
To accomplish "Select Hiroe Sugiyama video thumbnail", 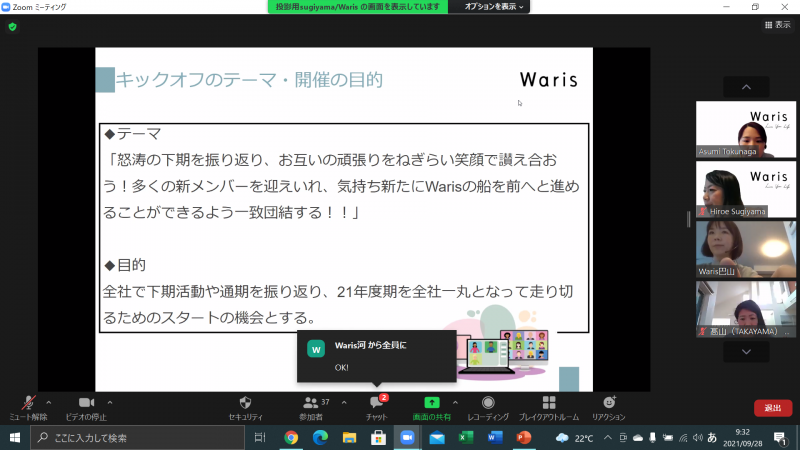I will (x=746, y=189).
